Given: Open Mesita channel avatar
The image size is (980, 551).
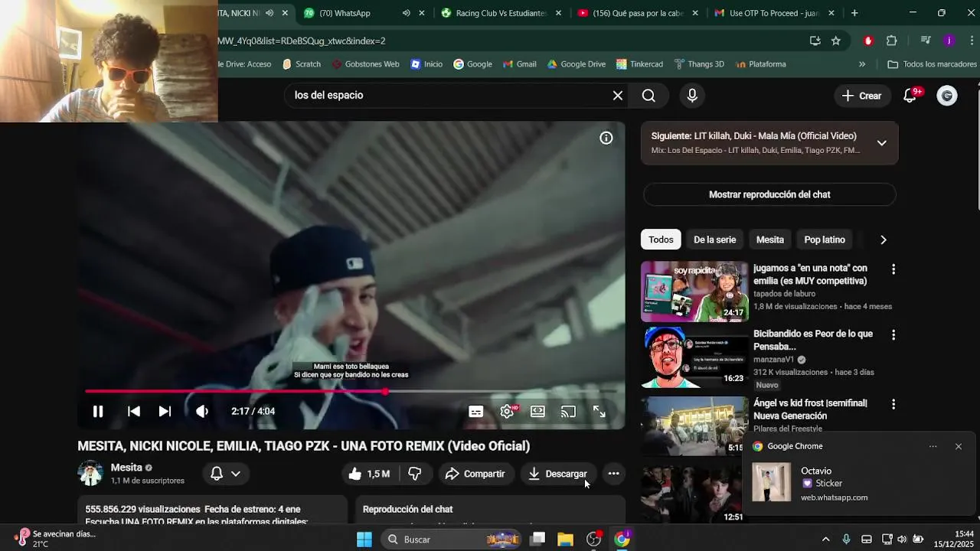Looking at the screenshot, I should tap(90, 473).
